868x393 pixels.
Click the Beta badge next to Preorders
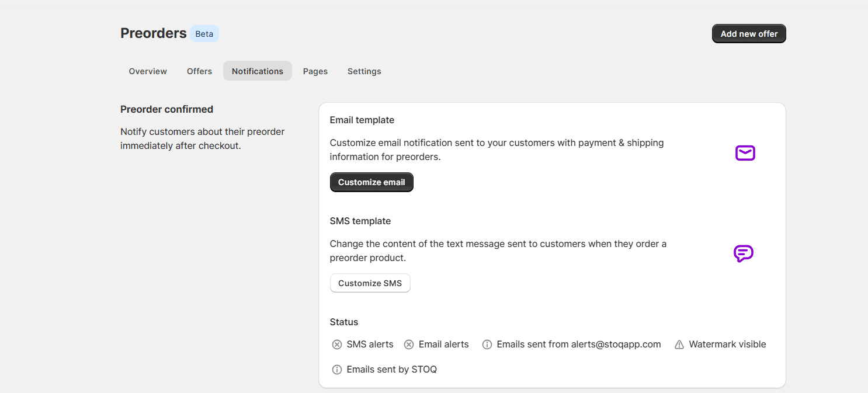pyautogui.click(x=204, y=34)
